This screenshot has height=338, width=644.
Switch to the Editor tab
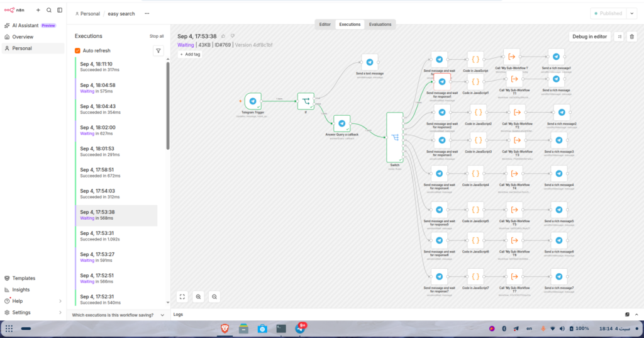(325, 25)
